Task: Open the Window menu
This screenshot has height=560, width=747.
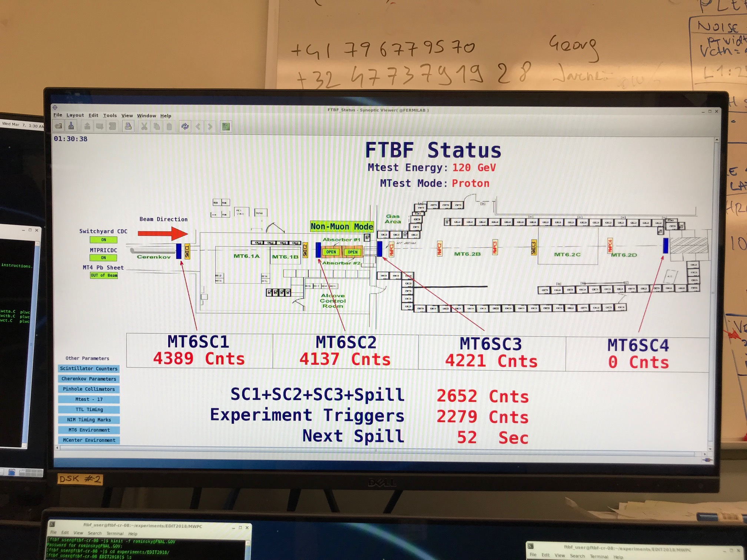Action: 146,116
